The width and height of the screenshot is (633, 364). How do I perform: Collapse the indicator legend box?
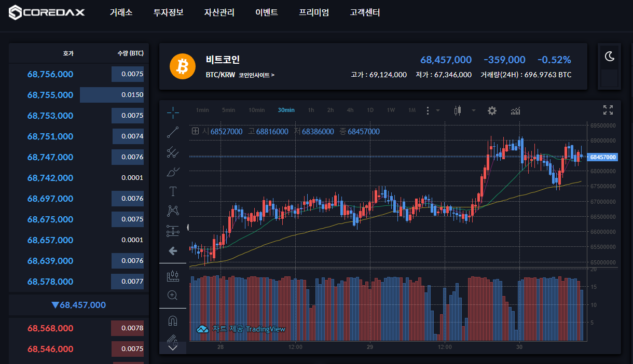[x=195, y=132]
